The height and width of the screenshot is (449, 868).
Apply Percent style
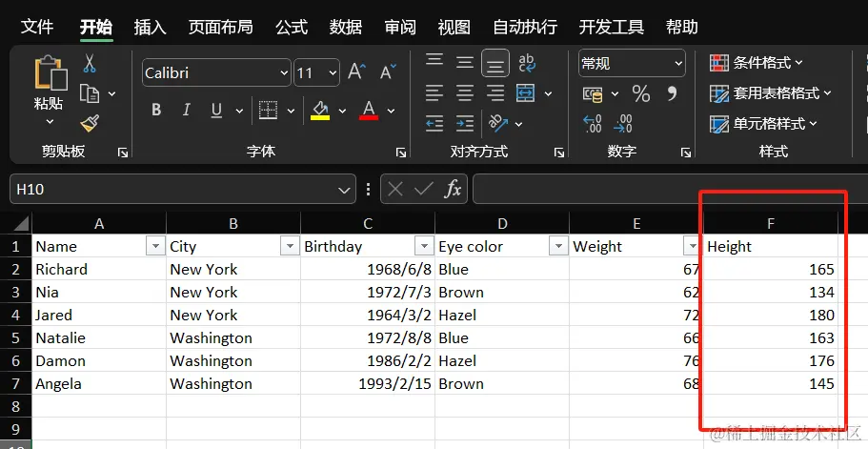pos(641,93)
